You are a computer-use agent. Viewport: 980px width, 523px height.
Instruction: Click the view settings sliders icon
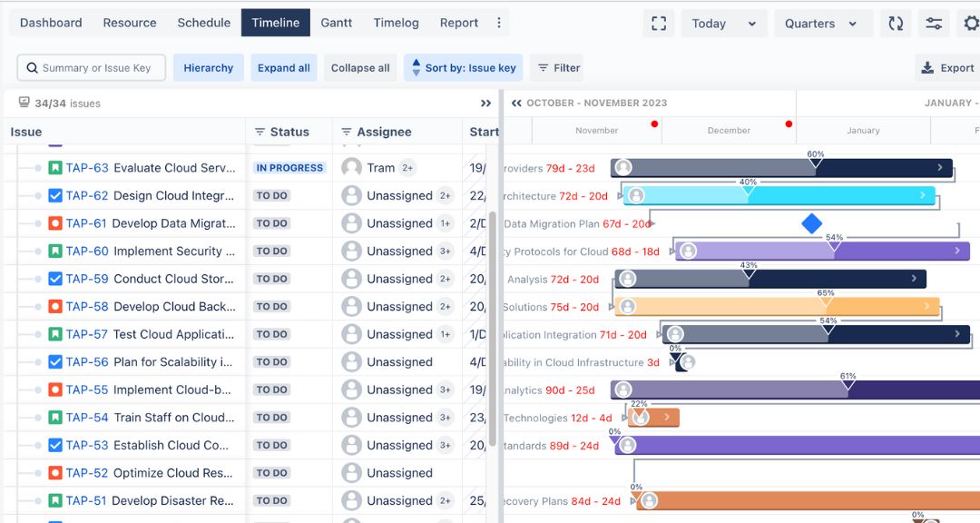(x=934, y=24)
